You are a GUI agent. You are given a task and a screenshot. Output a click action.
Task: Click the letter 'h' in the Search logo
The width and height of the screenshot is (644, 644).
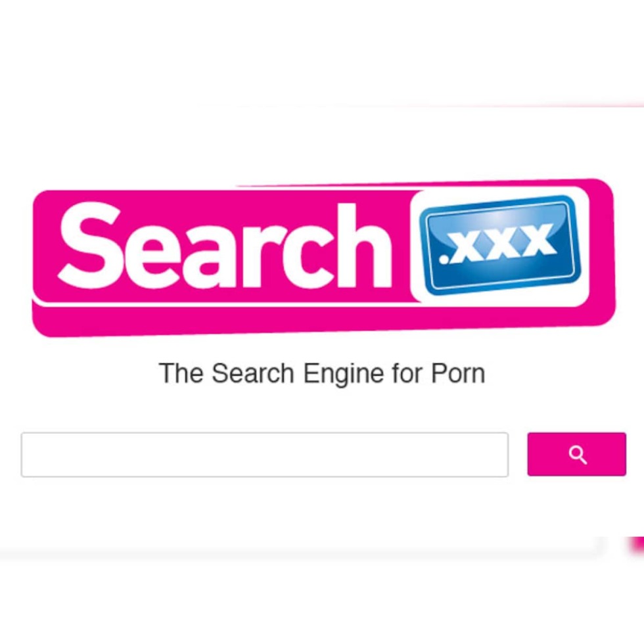[366, 246]
